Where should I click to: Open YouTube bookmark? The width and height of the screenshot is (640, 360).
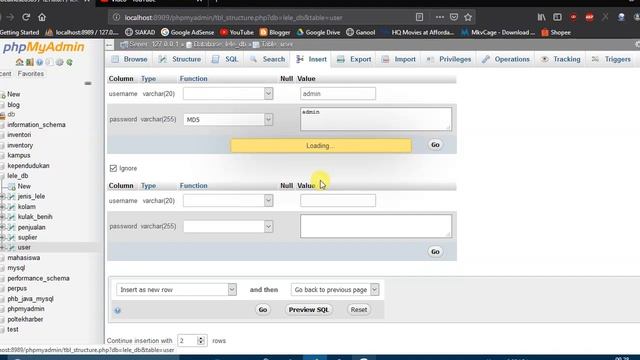(237, 32)
